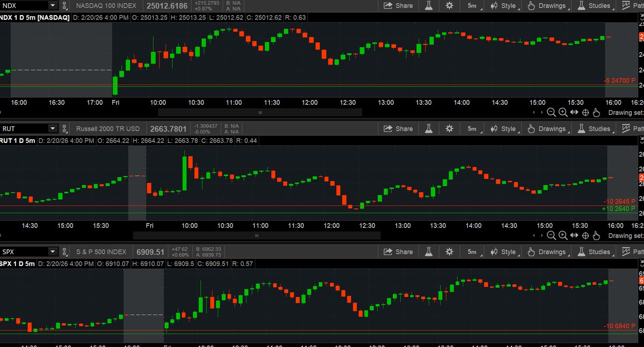Open the 5m timeframe menu on RUT chart
The height and width of the screenshot is (347, 644).
[x=473, y=128]
